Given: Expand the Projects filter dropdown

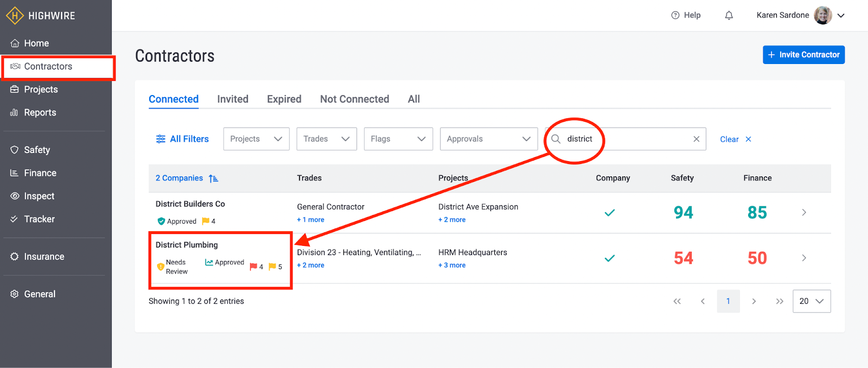Looking at the screenshot, I should click(256, 139).
